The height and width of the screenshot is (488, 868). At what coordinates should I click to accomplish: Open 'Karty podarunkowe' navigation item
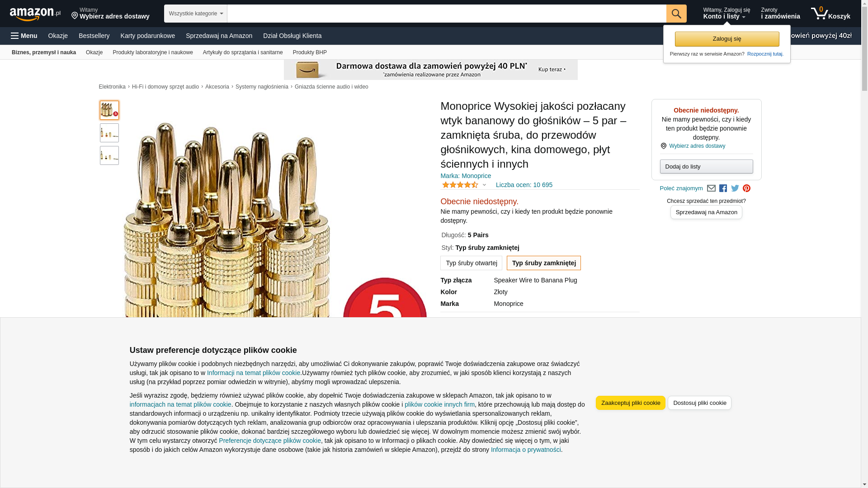147,36
